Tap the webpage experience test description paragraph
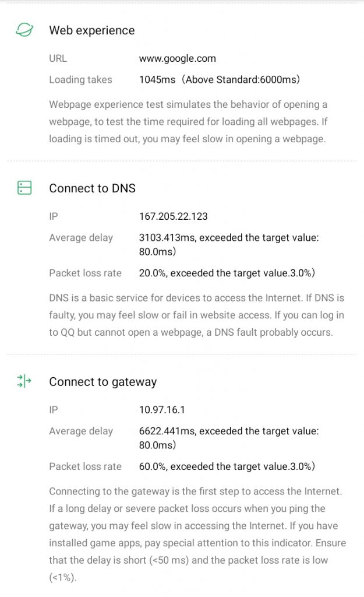Screen dimensions: 364x597 pyautogui.click(x=188, y=121)
